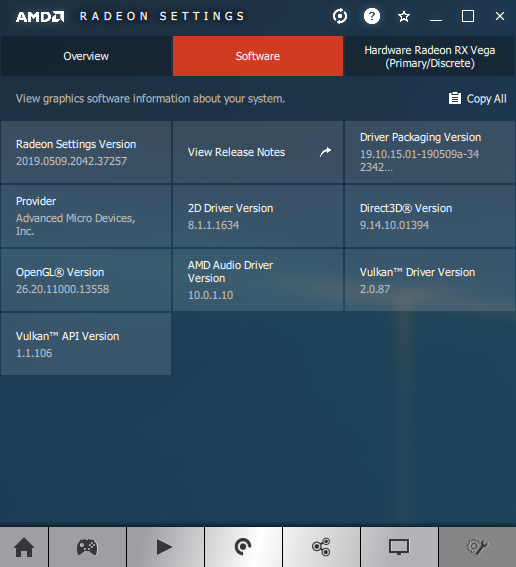Open the Hardware Radeon RX Vega tab
The width and height of the screenshot is (516, 567).
[430, 56]
